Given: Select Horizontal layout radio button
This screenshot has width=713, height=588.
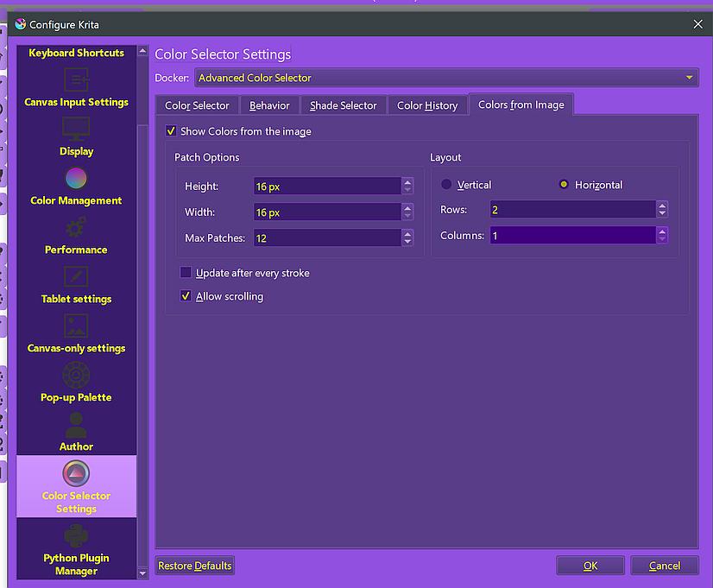Looking at the screenshot, I should [564, 184].
